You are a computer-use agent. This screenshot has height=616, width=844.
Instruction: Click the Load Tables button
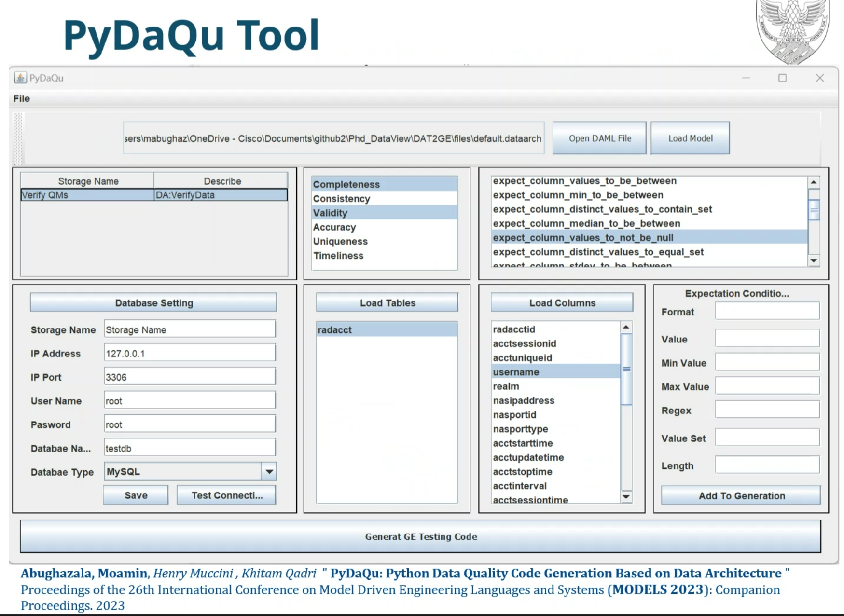click(387, 303)
